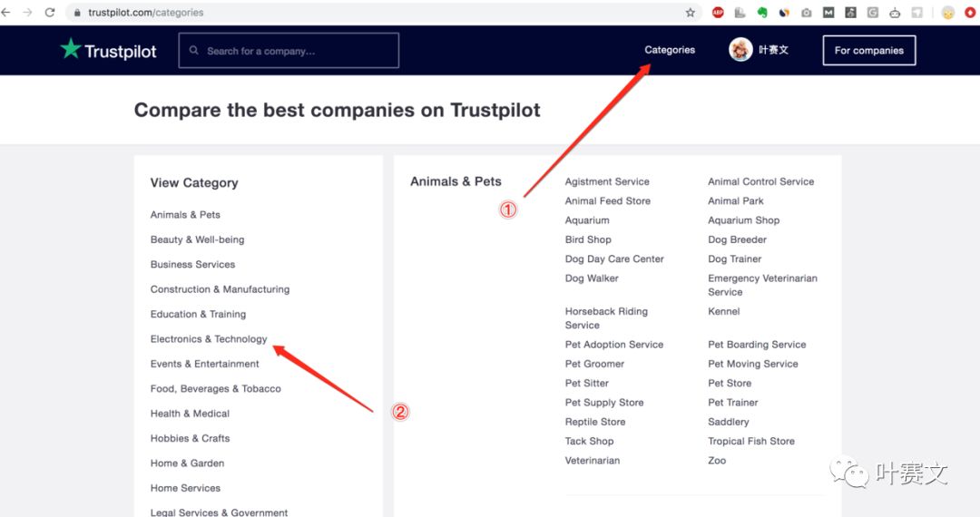The width and height of the screenshot is (980, 517).
Task: Select the Animal Feed Store link
Action: pyautogui.click(x=607, y=201)
